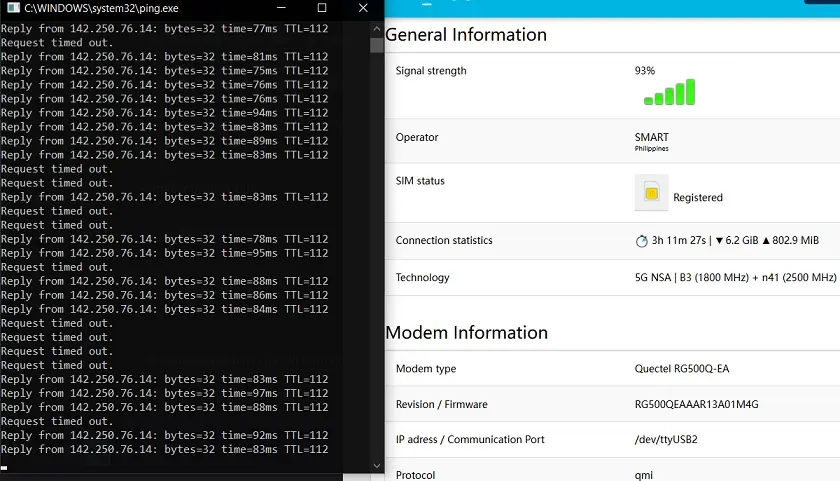
Task: Click the green signal strength bars icon
Action: [x=669, y=92]
